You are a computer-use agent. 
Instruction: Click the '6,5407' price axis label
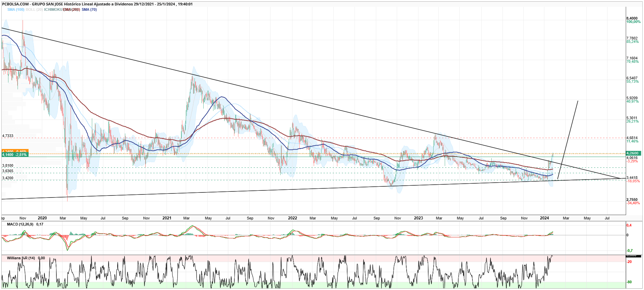[632, 78]
